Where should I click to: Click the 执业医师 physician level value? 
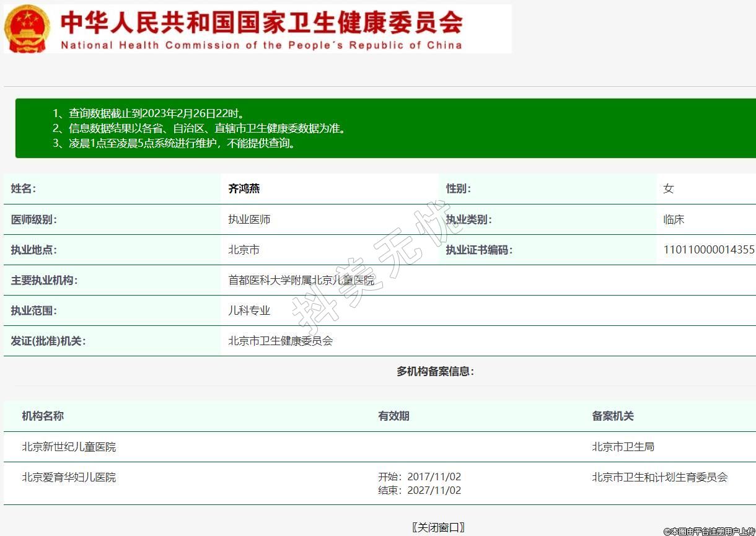pyautogui.click(x=249, y=219)
